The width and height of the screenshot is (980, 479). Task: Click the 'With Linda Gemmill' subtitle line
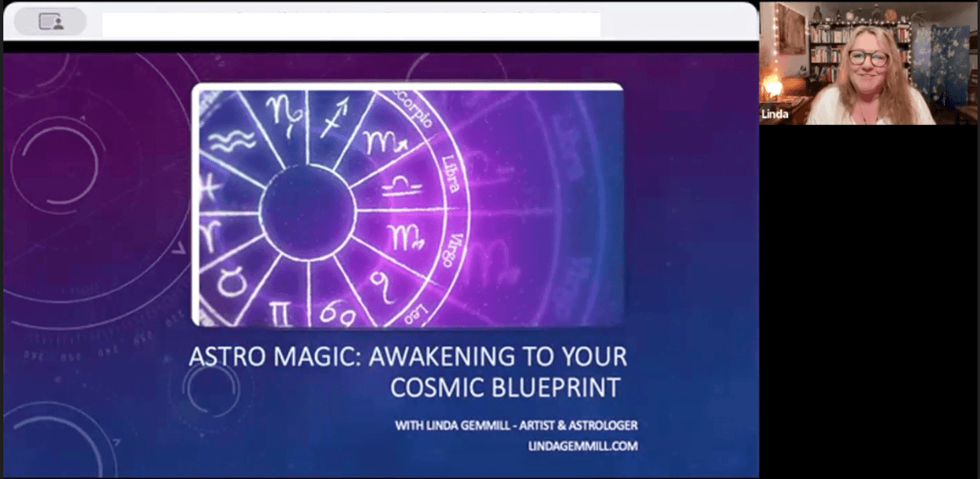pyautogui.click(x=515, y=425)
